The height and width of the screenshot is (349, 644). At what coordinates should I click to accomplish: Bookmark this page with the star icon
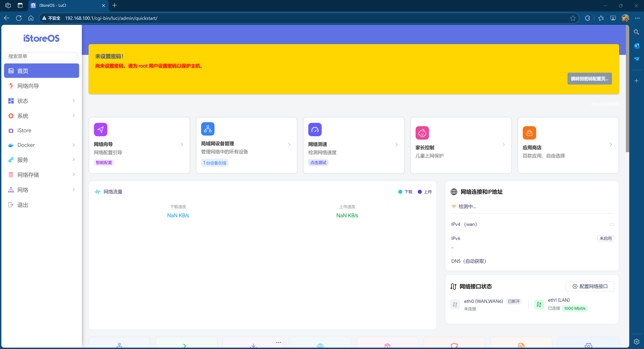point(573,18)
